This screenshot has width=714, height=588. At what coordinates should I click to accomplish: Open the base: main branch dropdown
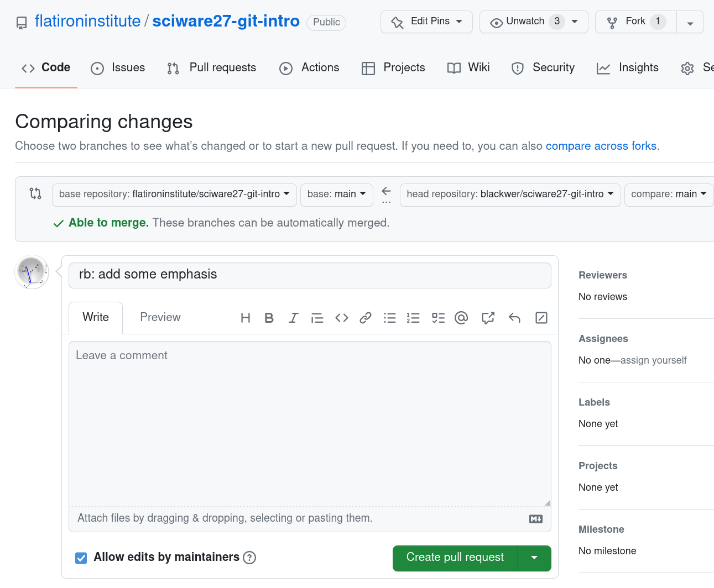click(337, 195)
